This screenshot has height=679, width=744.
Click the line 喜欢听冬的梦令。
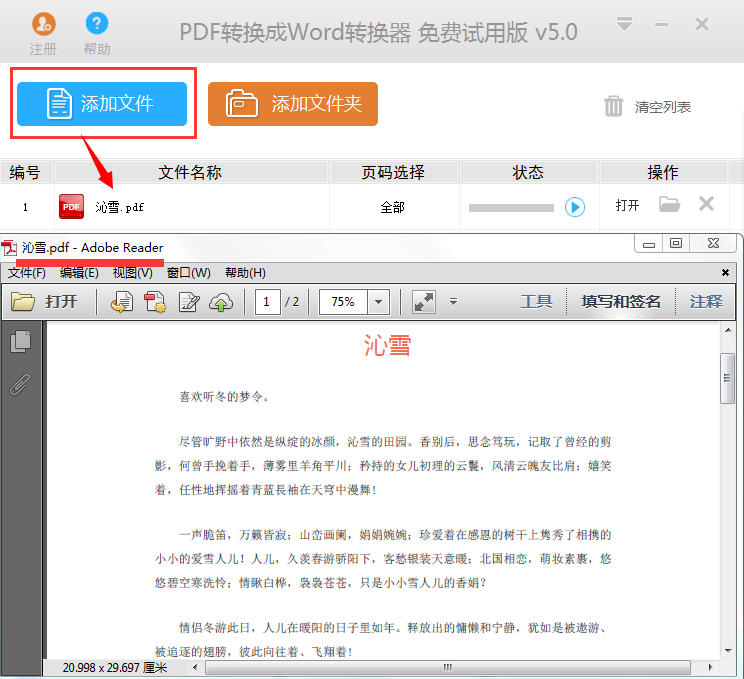click(224, 396)
